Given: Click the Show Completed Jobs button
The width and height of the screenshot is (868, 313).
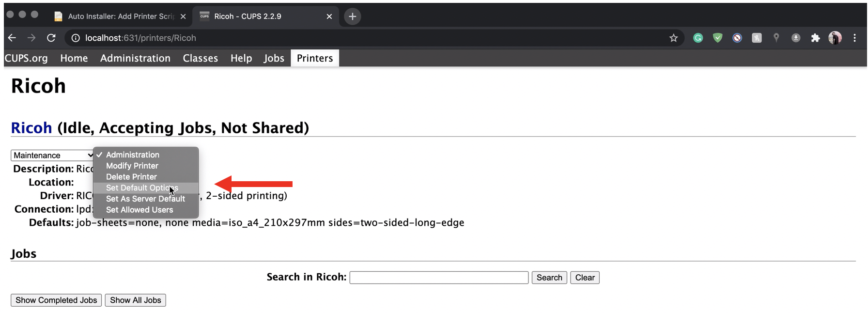Looking at the screenshot, I should coord(56,300).
